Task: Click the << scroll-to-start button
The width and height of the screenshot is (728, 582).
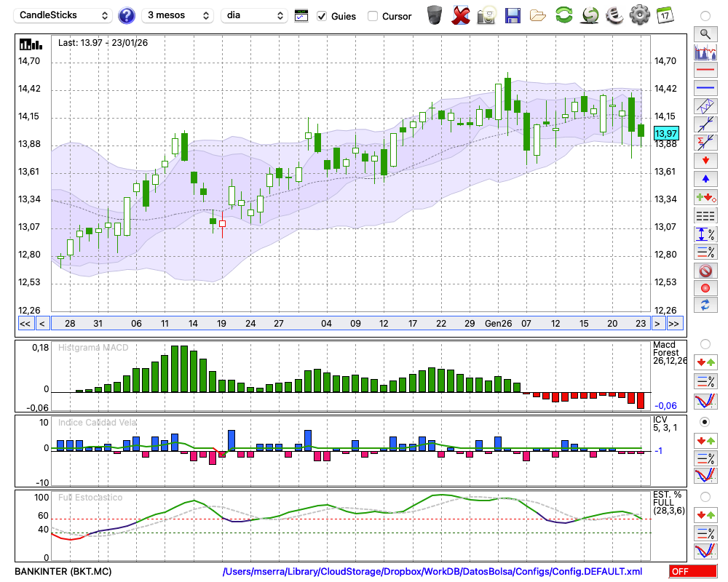Action: tap(25, 324)
